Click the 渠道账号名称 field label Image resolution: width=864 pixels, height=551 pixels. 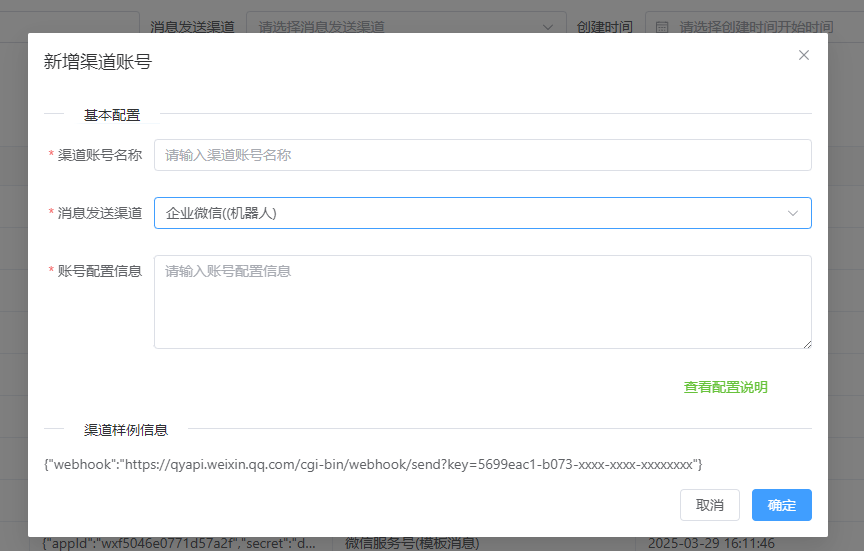pos(100,155)
